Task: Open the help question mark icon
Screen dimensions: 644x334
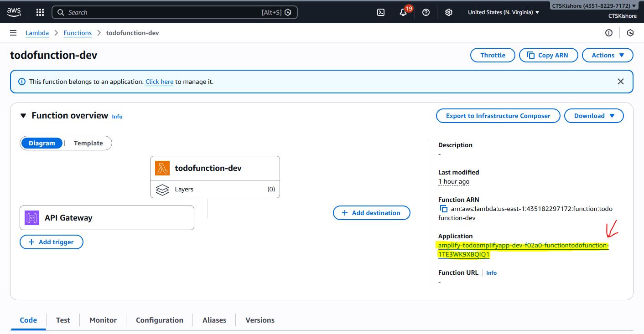Action: coord(426,12)
